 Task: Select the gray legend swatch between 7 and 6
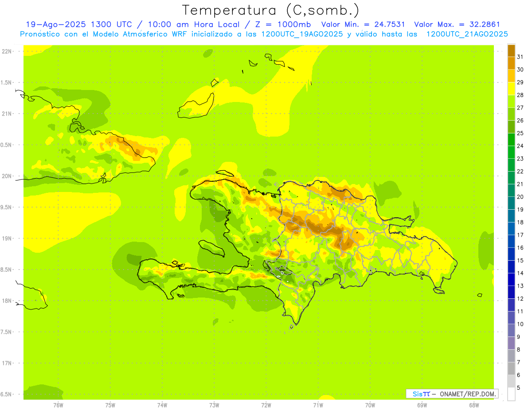pos(511,368)
